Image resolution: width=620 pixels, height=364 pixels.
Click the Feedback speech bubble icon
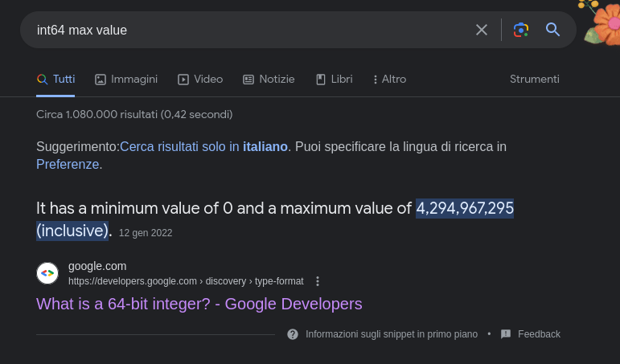click(506, 334)
